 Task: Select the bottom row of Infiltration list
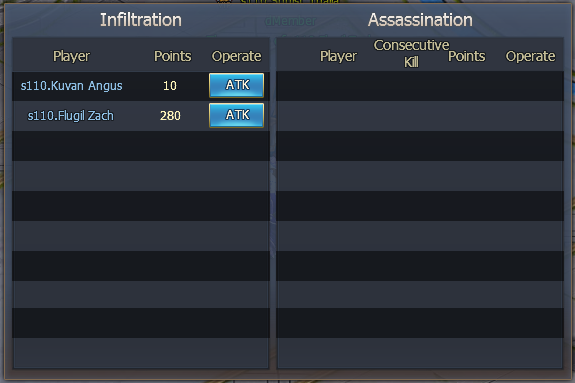point(141,353)
